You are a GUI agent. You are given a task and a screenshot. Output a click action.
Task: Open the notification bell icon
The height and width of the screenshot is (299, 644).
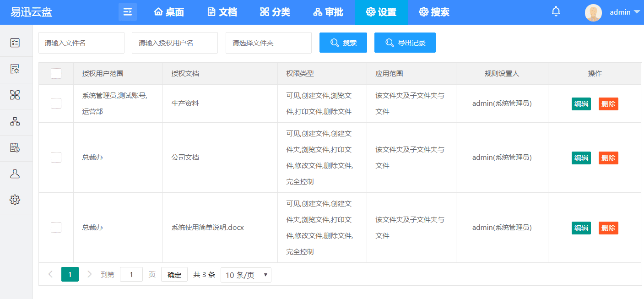coord(556,11)
